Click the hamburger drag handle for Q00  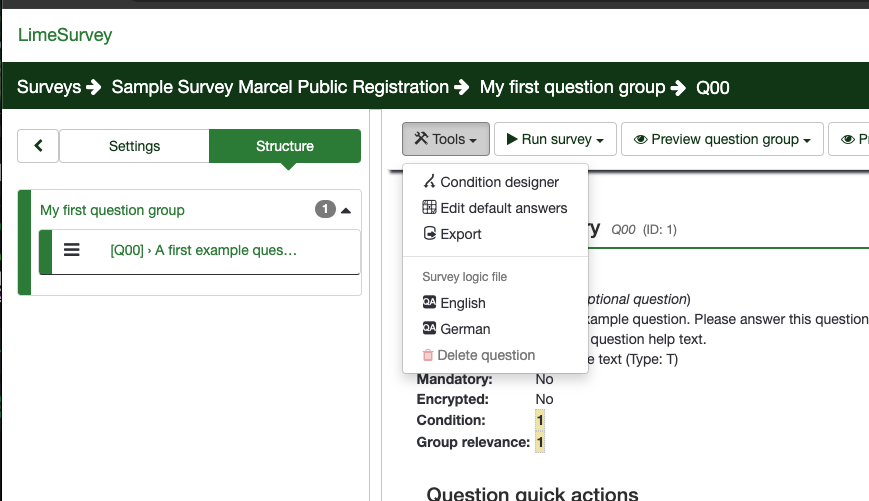[72, 250]
